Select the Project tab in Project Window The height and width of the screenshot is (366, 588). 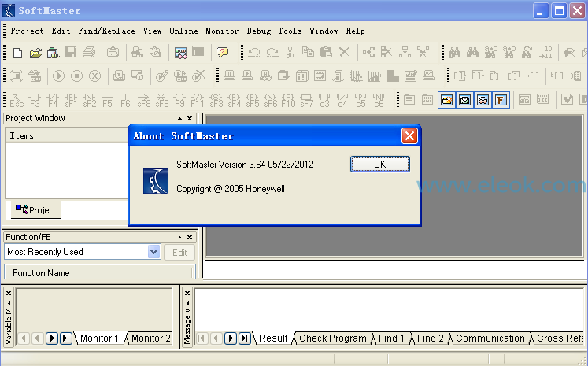click(36, 210)
